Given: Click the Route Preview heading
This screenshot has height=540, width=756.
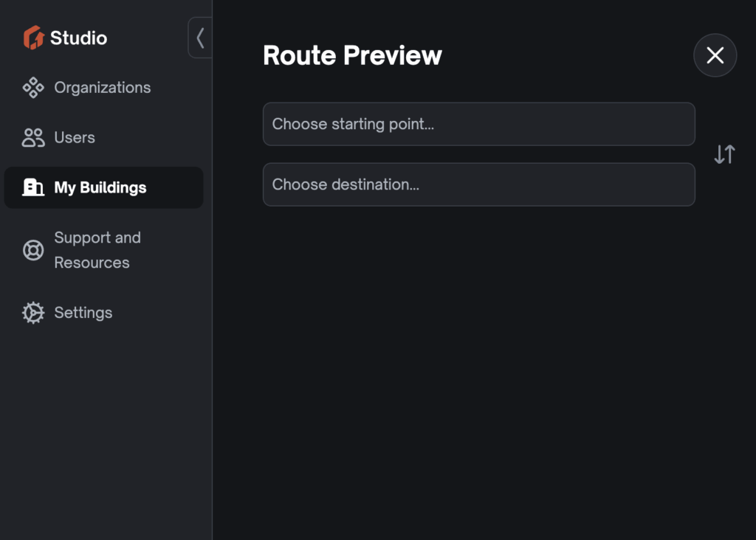Looking at the screenshot, I should [x=352, y=55].
